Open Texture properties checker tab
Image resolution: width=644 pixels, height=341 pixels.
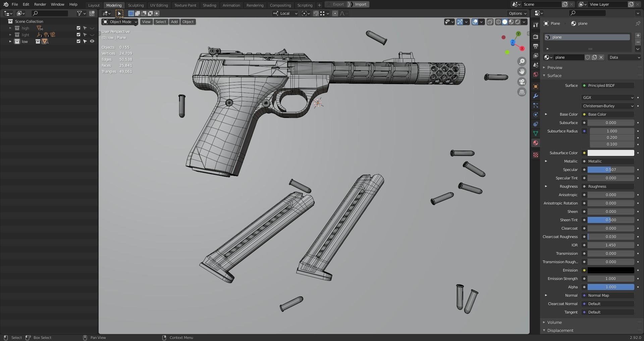[x=536, y=155]
